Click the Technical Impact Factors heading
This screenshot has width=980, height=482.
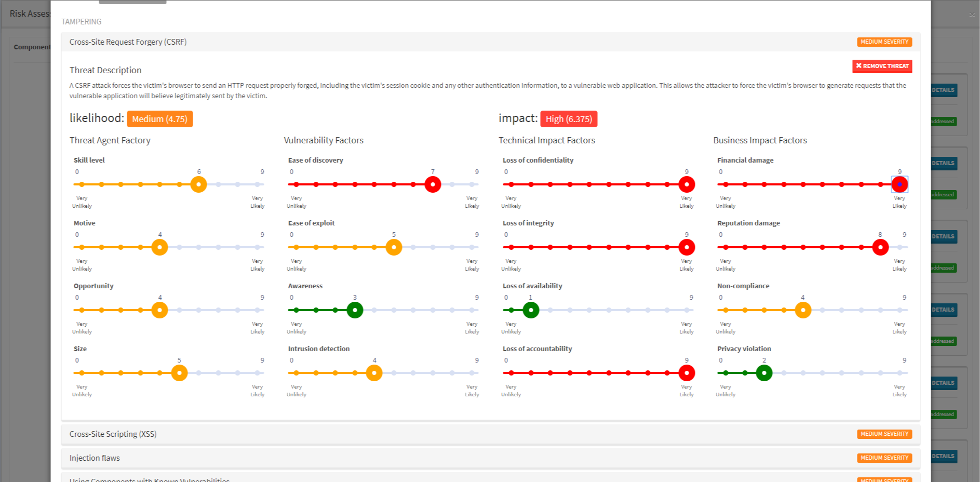[547, 140]
